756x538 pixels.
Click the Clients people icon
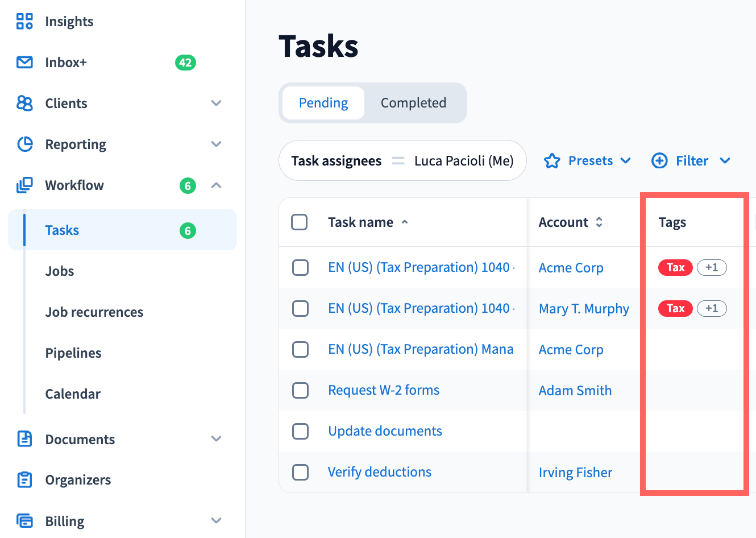click(24, 104)
